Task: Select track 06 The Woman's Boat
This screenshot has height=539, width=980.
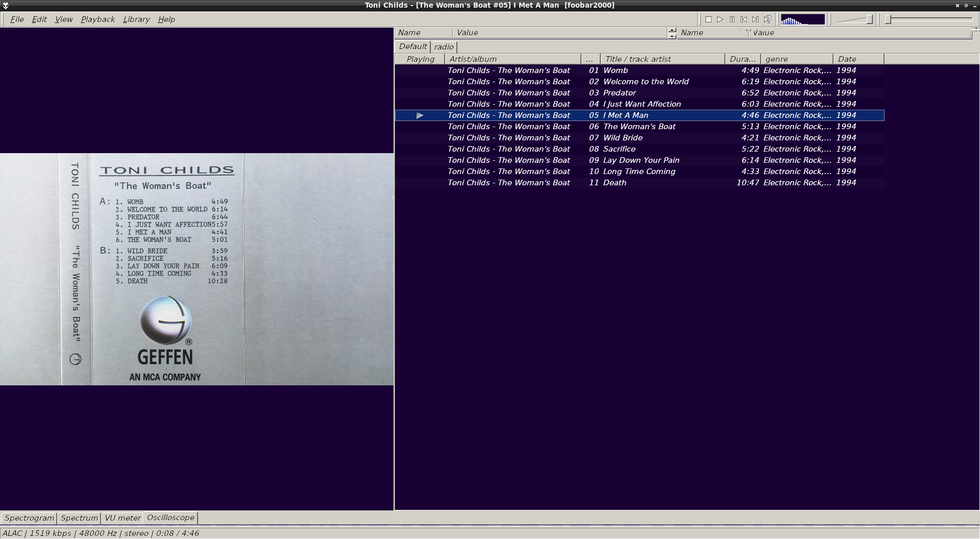Action: pos(640,127)
